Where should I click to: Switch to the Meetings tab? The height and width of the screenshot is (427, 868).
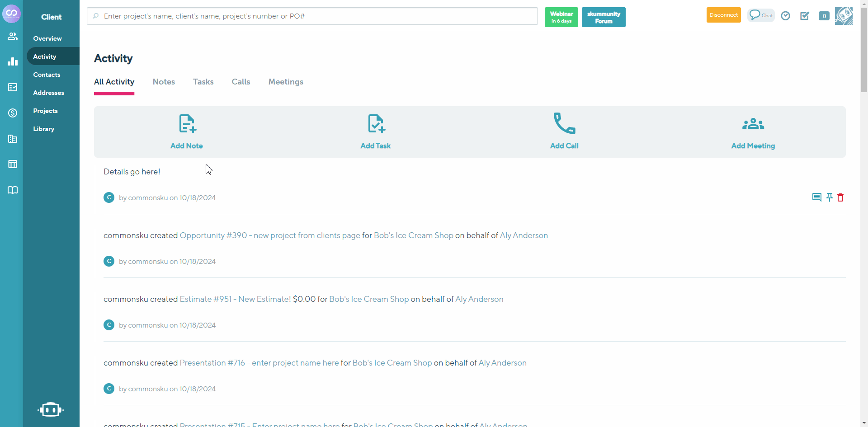point(286,82)
